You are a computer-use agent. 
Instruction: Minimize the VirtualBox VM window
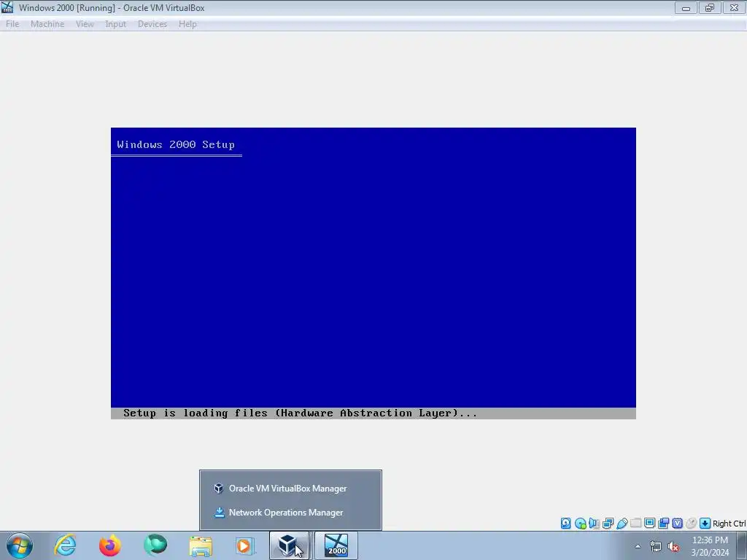(686, 7)
